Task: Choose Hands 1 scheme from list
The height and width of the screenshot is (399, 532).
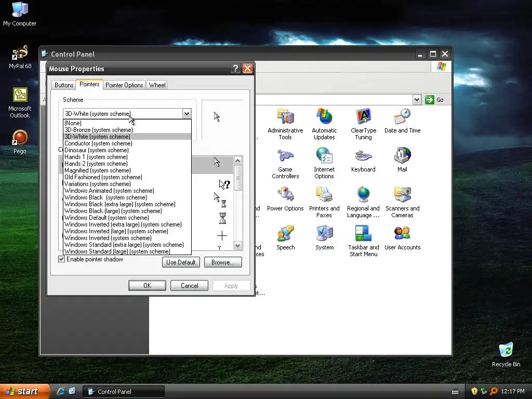Action: click(x=127, y=157)
